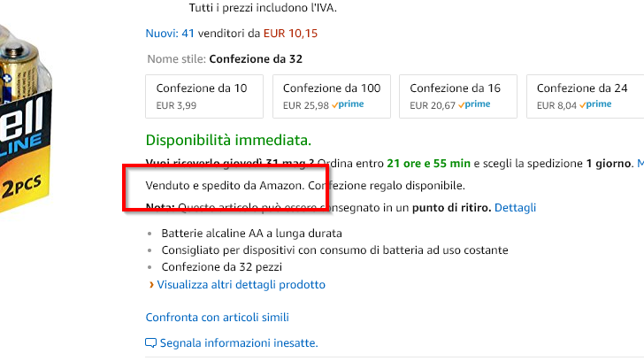Open Confronta con articoli simili
Screen dimensions: 644x361
(217, 318)
